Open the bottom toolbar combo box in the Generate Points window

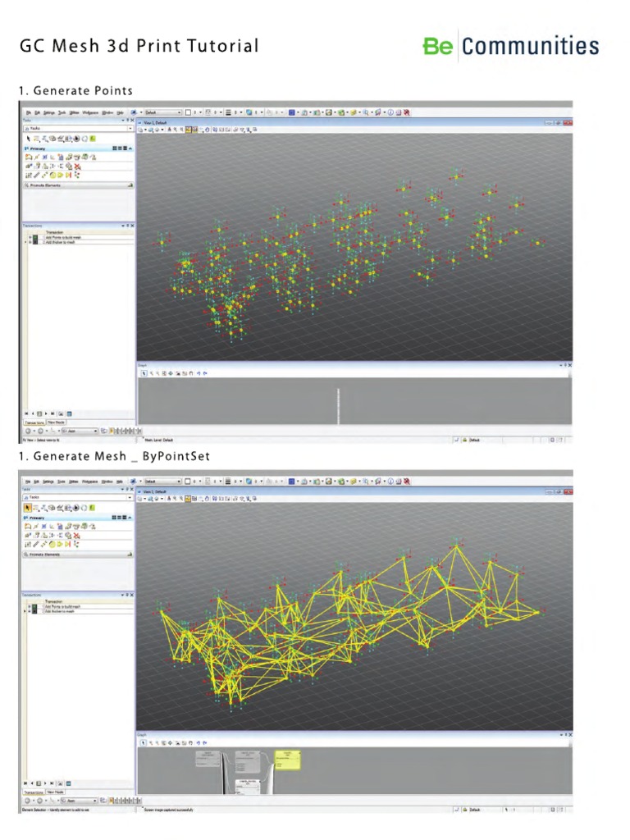[x=80, y=431]
